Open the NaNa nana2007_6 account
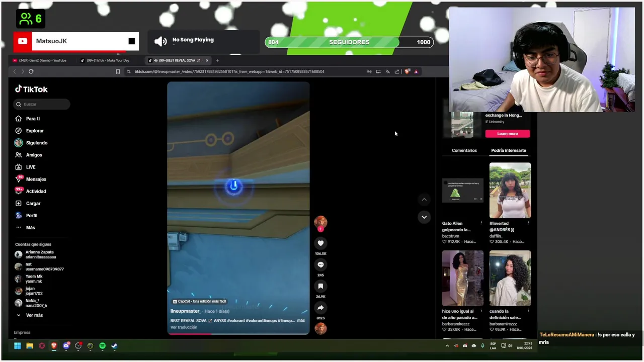This screenshot has width=644, height=362. pos(31,303)
